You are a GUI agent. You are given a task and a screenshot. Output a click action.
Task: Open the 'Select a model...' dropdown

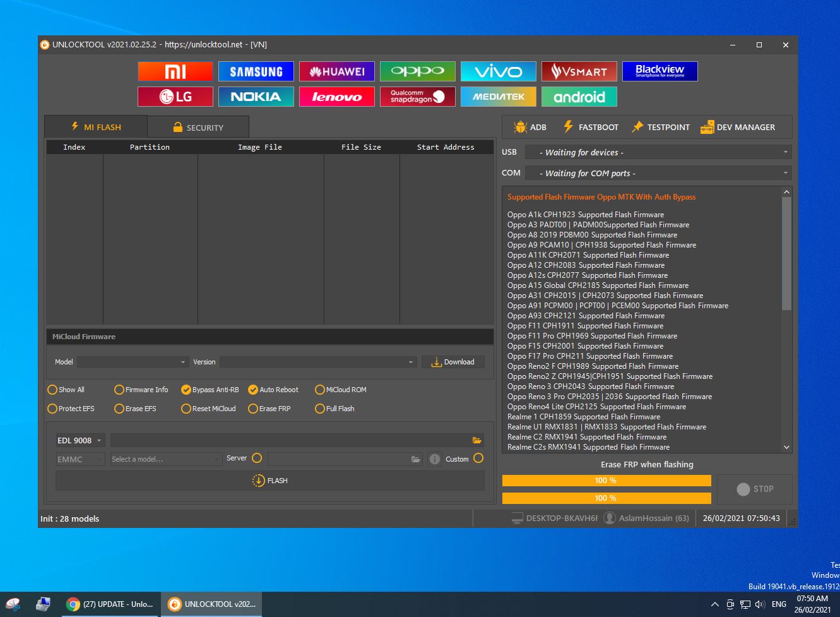click(x=166, y=459)
